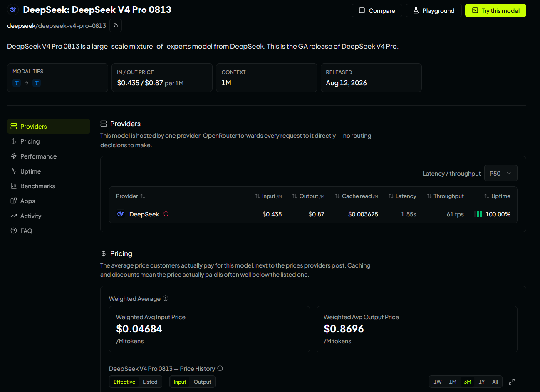
Task: Open FAQ via the sidebar question-mark icon
Action: coord(14,231)
